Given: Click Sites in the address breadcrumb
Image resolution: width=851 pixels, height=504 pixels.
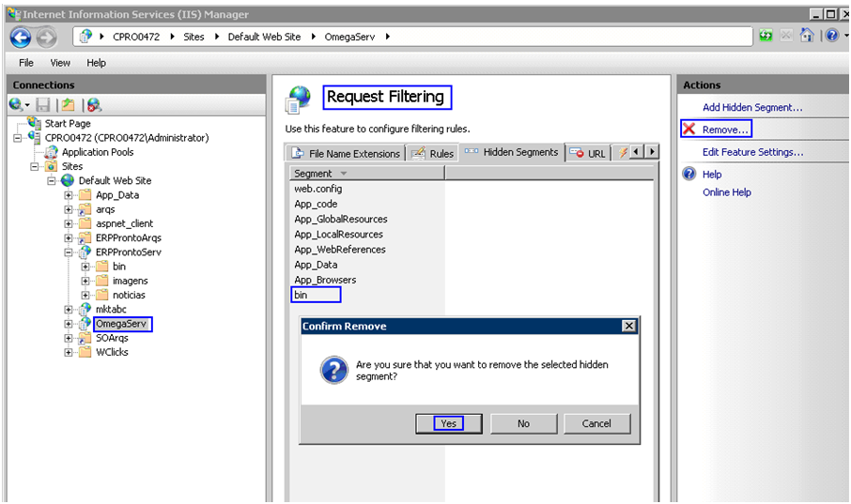Looking at the screenshot, I should coord(193,37).
